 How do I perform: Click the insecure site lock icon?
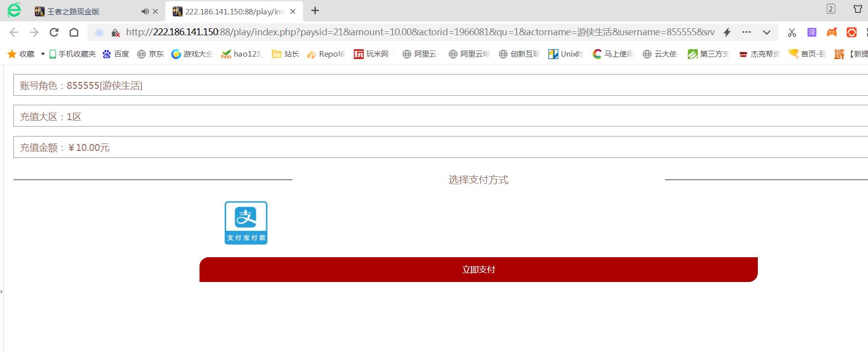[115, 33]
